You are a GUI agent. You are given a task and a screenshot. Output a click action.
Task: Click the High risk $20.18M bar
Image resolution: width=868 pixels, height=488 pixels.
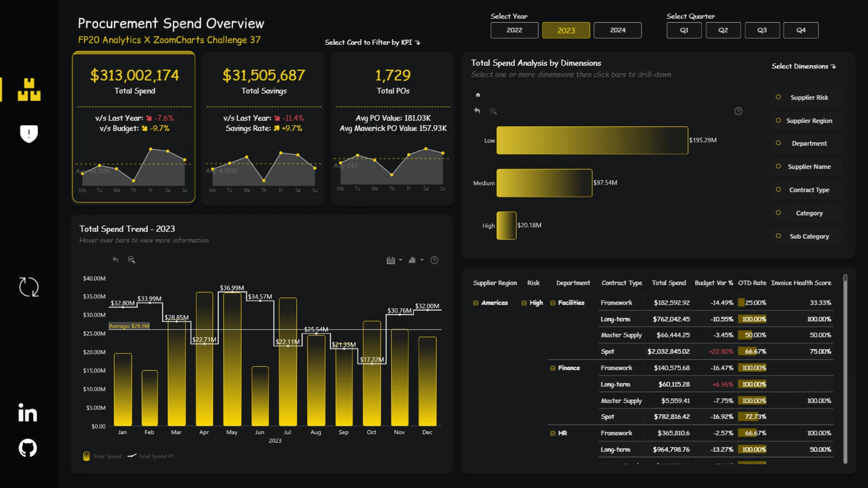tap(506, 225)
